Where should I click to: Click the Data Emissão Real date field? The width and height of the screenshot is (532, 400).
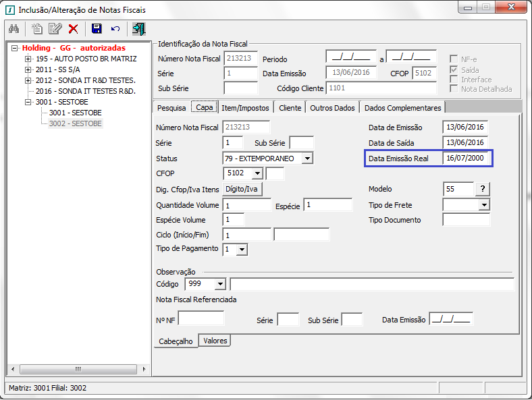(x=465, y=159)
